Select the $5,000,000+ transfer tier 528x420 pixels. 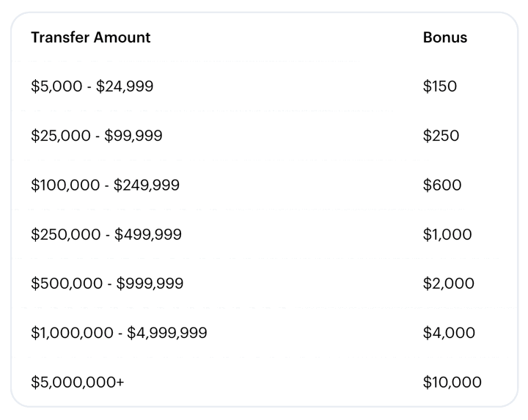click(x=78, y=383)
